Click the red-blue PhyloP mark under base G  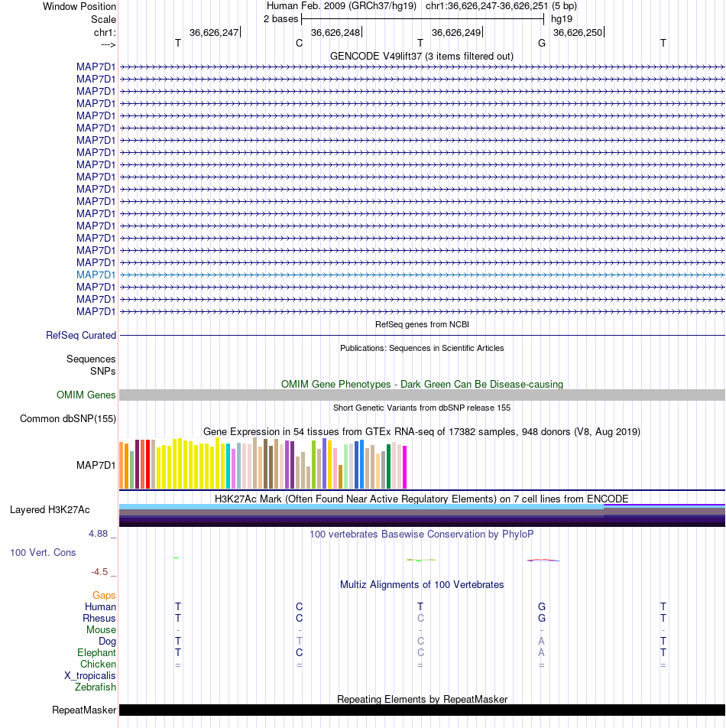[543, 560]
